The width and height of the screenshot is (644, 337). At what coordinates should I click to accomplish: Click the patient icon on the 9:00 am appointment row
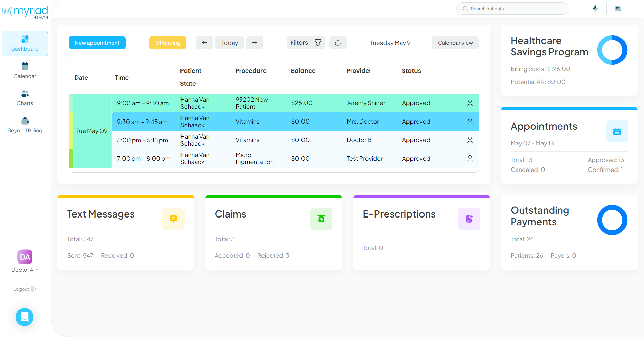click(x=470, y=103)
